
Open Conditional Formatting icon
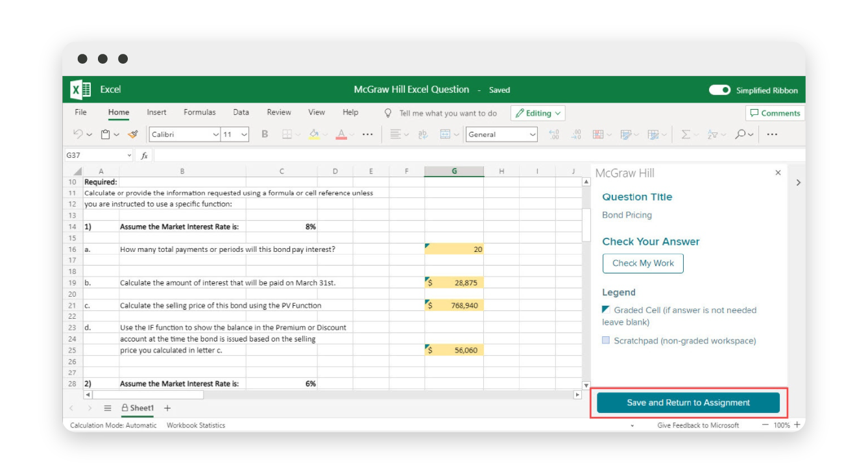pyautogui.click(x=598, y=134)
